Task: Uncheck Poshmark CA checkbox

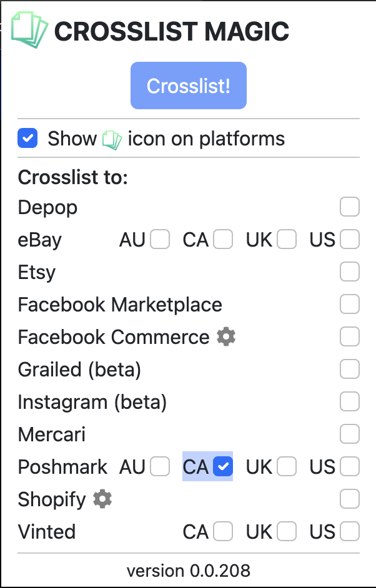Action: pyautogui.click(x=223, y=467)
